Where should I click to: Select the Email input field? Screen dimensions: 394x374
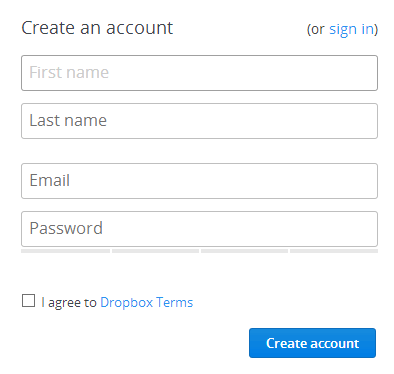[x=199, y=181]
